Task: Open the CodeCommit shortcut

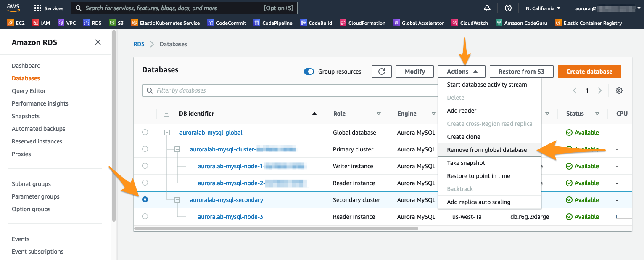Action: tap(227, 23)
